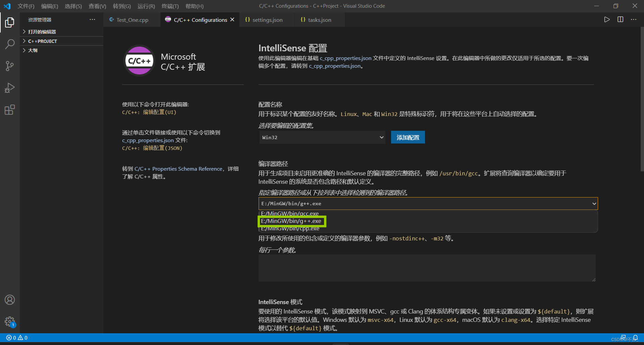
Task: Open the C/C++ Properties Schema Reference link
Action: tap(178, 169)
